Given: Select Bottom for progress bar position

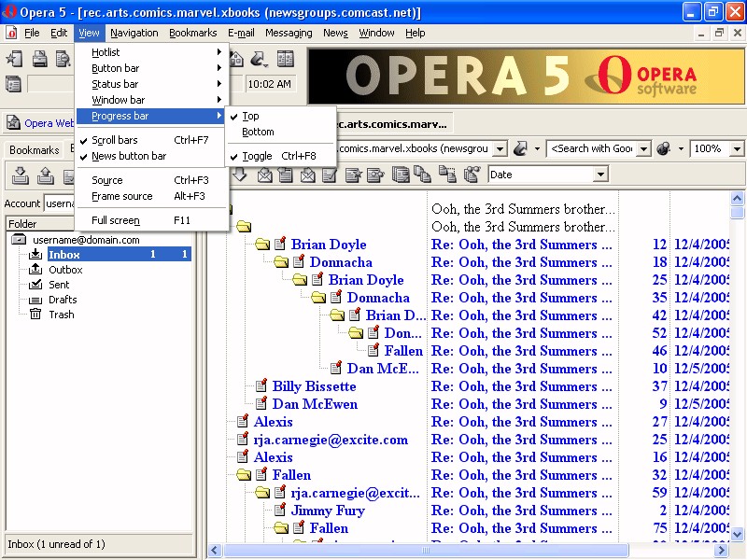Looking at the screenshot, I should pyautogui.click(x=281, y=132).
